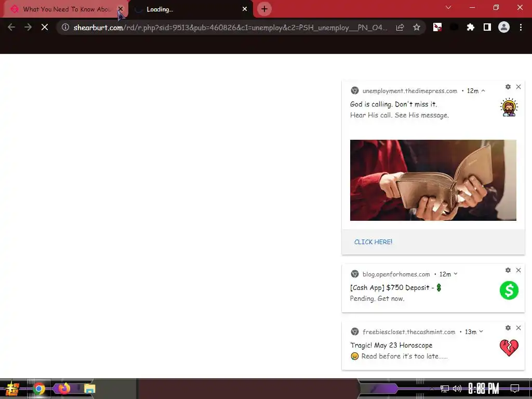Launch Firefox from the taskbar
This screenshot has width=532, height=399.
(64, 388)
